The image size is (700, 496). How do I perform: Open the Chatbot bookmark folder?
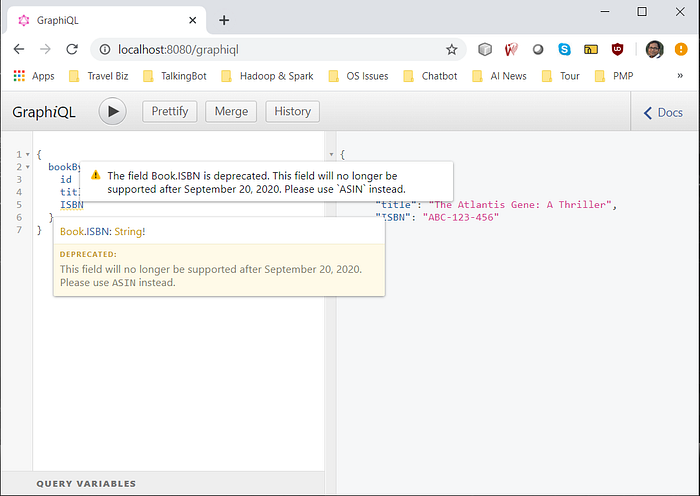pos(430,76)
